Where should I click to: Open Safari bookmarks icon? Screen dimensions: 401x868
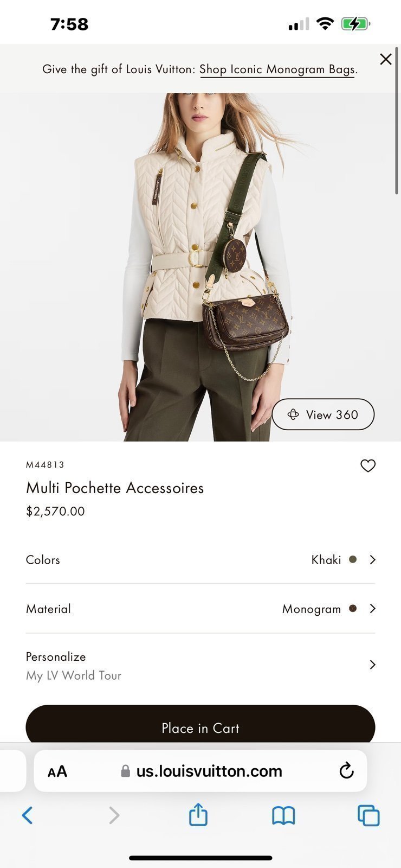pyautogui.click(x=283, y=815)
